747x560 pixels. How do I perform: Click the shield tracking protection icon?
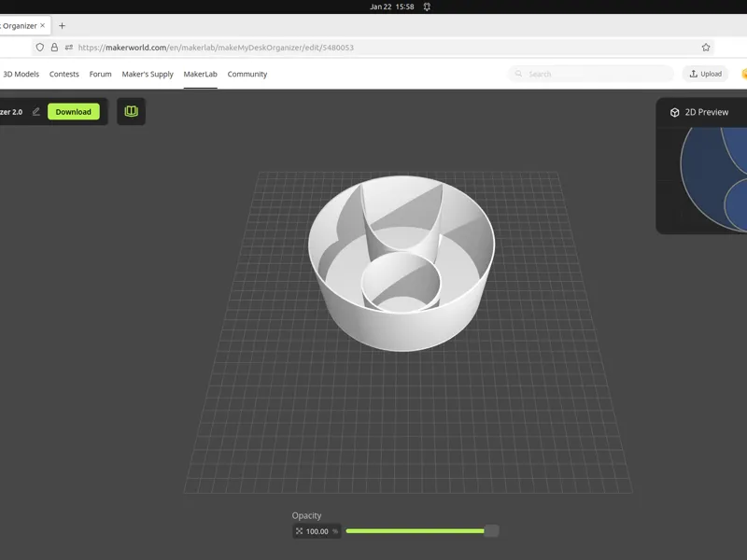click(40, 48)
